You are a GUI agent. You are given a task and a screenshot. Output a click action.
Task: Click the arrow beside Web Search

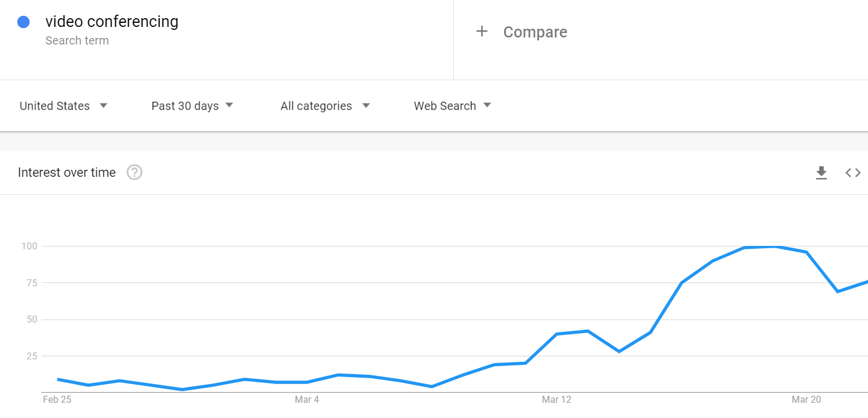(487, 106)
